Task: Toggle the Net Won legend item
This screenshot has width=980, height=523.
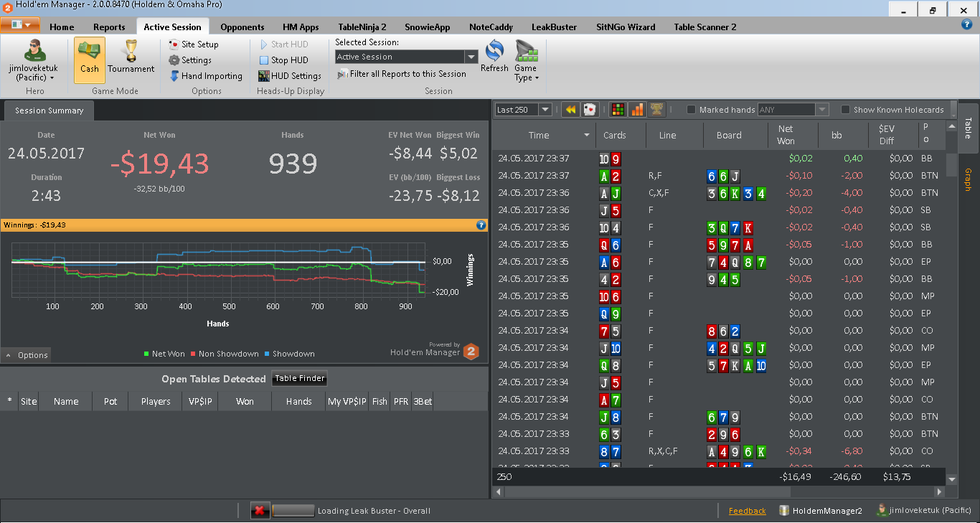Action: point(164,354)
